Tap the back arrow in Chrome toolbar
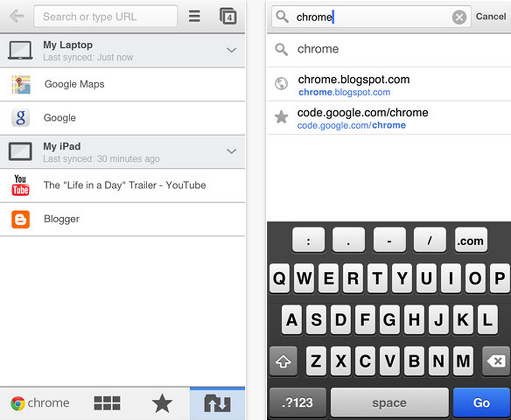This screenshot has width=511, height=420. pyautogui.click(x=17, y=16)
